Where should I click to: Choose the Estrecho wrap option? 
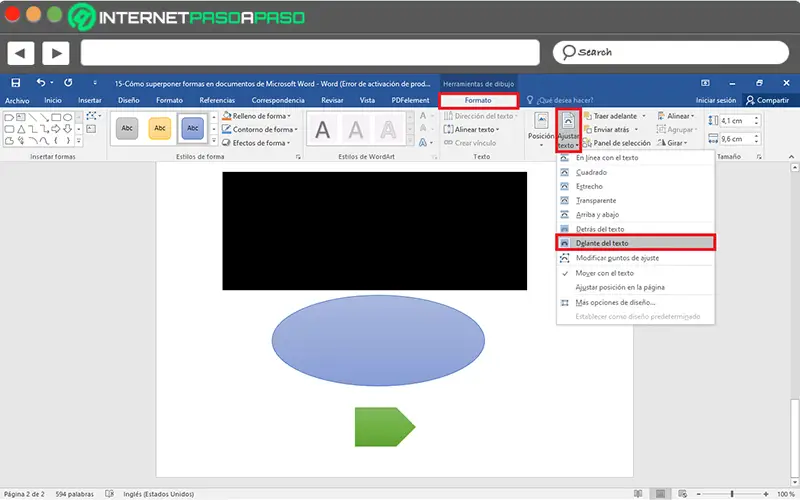pos(635,186)
